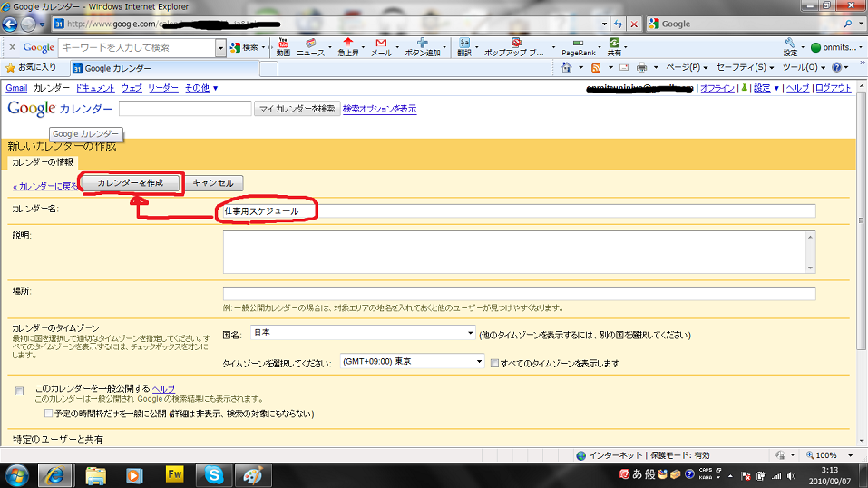This screenshot has width=868, height=488.
Task: Expand the Google toolbar search box dropdown
Action: coord(220,48)
